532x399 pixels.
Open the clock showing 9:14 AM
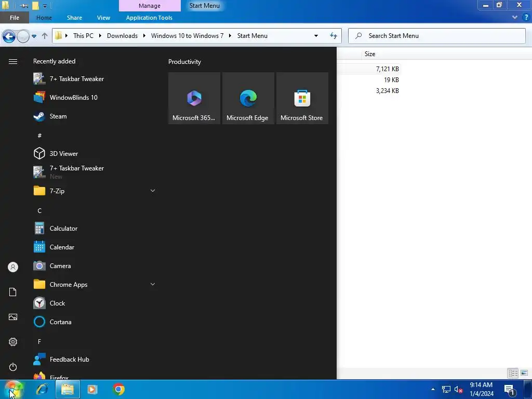(482, 389)
